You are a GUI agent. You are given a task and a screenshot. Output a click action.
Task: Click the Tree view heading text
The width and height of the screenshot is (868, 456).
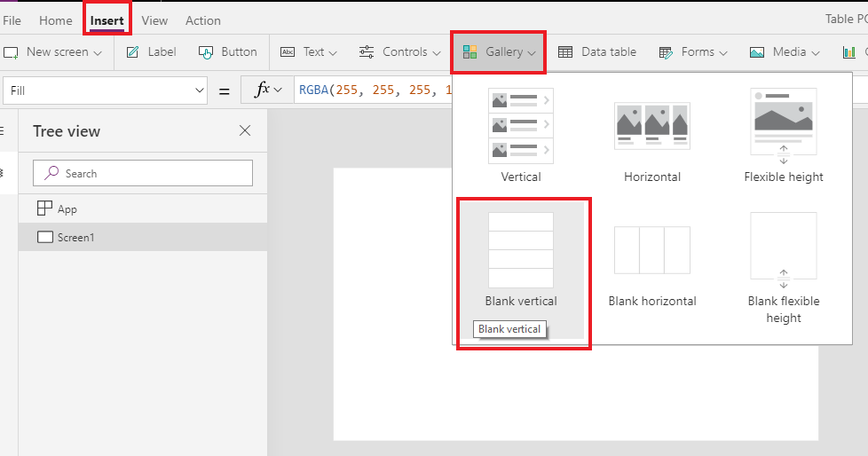point(67,131)
